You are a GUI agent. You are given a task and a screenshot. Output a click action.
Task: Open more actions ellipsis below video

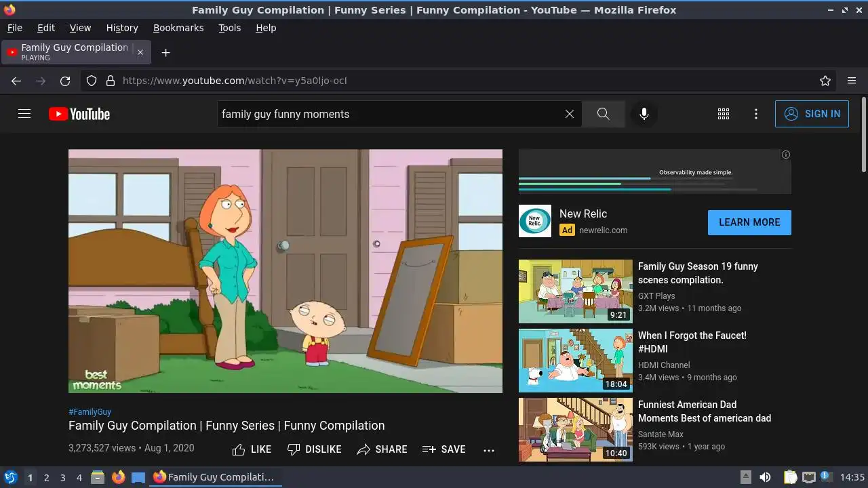coord(489,450)
